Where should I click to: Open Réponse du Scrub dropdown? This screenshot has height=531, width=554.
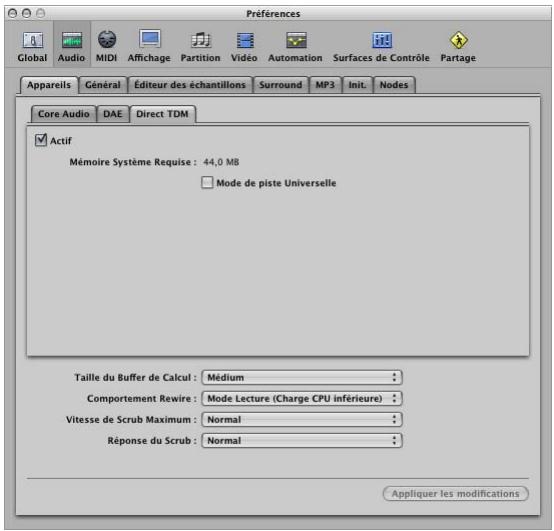tap(302, 441)
